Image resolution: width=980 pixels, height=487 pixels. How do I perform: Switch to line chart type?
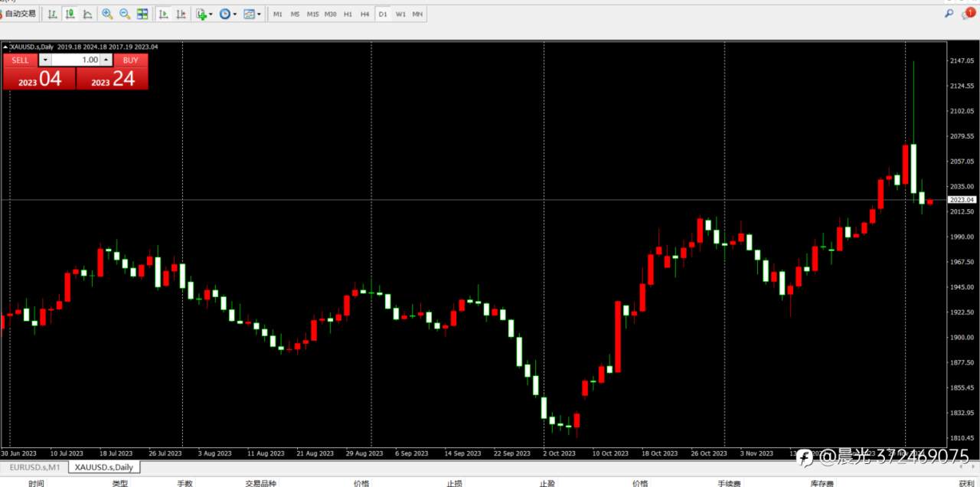[88, 14]
